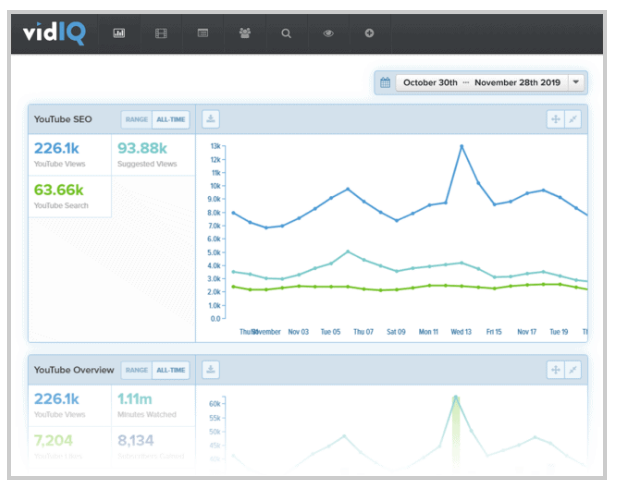This screenshot has width=618, height=487.
Task: Select RANGE in YouTube Overview panel
Action: 136,370
